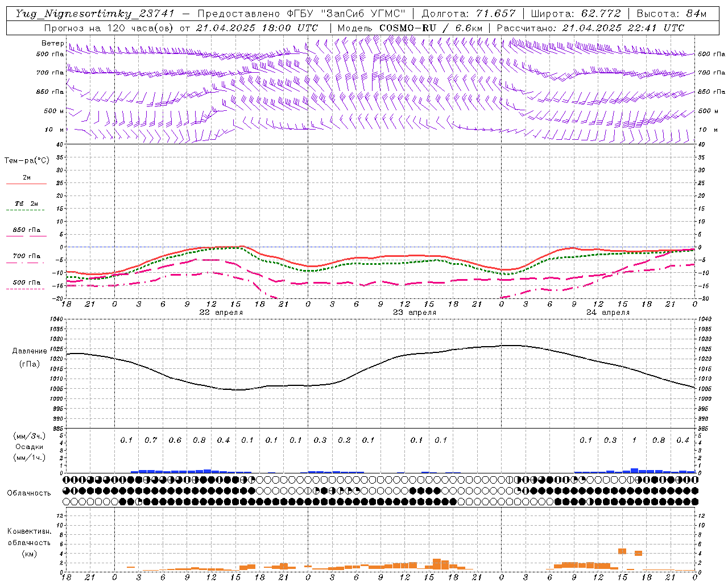728x582 pixels.
Task: Select the date label 23 апреля
Action: coord(415,313)
